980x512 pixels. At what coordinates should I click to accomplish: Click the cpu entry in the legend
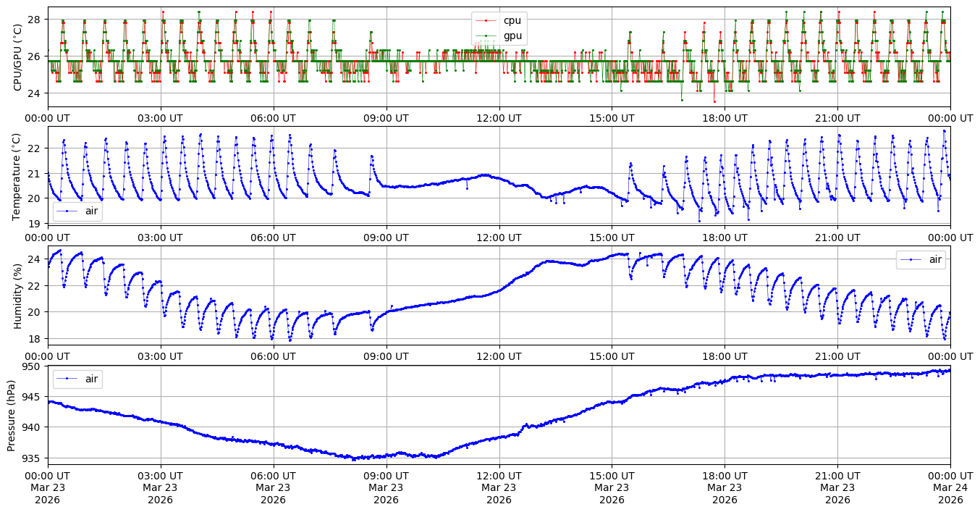[x=512, y=20]
